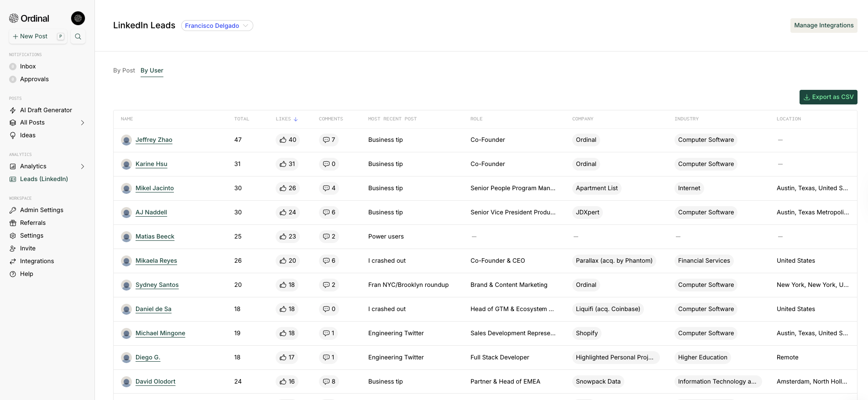Click the Export as CSV button
The width and height of the screenshot is (868, 400).
click(828, 97)
